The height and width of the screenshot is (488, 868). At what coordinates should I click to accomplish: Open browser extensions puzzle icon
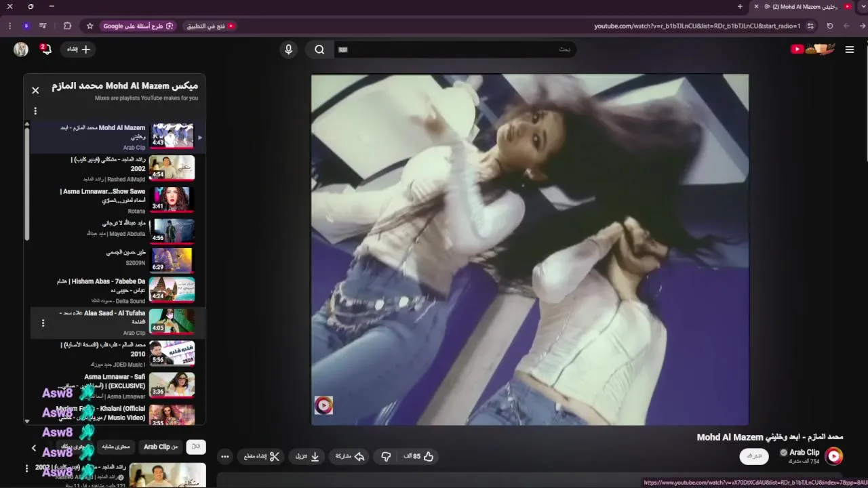click(67, 26)
